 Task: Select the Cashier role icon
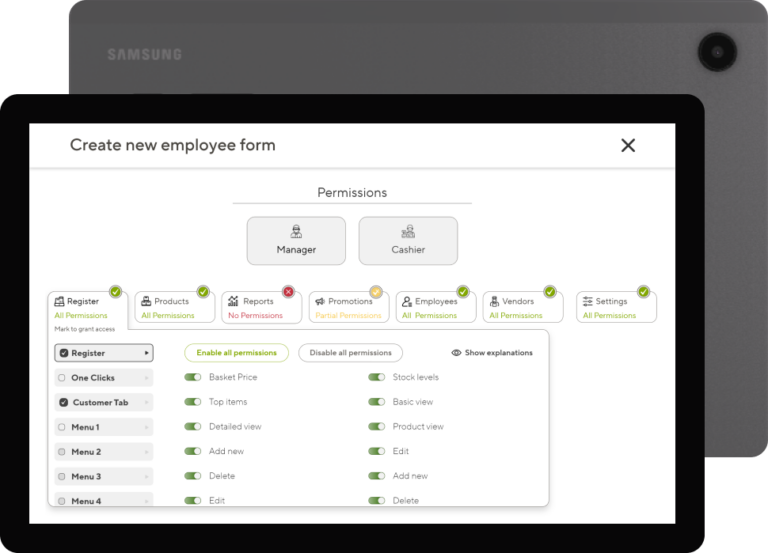[x=408, y=232]
